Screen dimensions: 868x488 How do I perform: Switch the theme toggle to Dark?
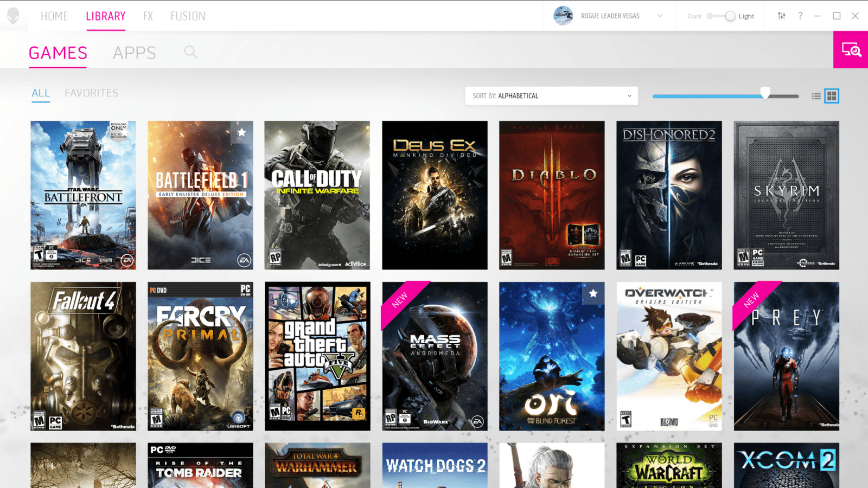point(711,16)
